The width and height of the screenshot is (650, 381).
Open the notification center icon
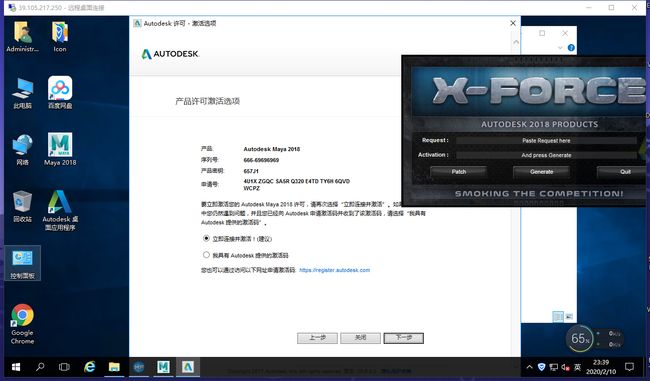tap(629, 367)
